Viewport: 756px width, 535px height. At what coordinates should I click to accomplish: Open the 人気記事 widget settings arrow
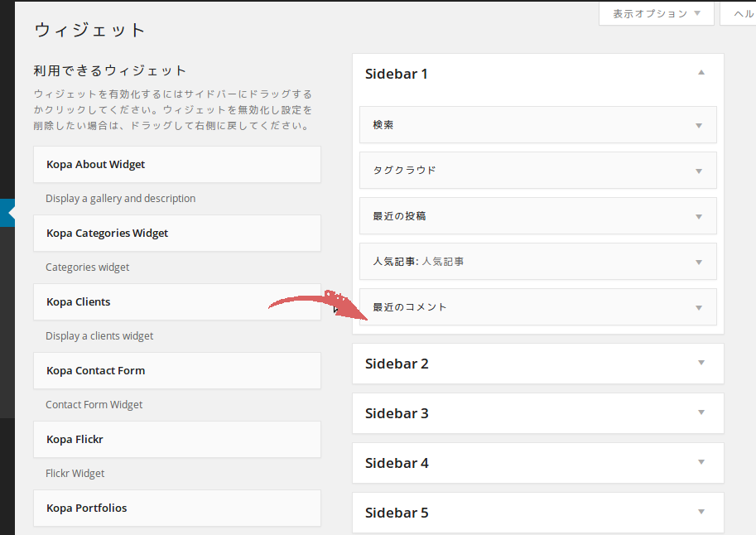point(699,263)
